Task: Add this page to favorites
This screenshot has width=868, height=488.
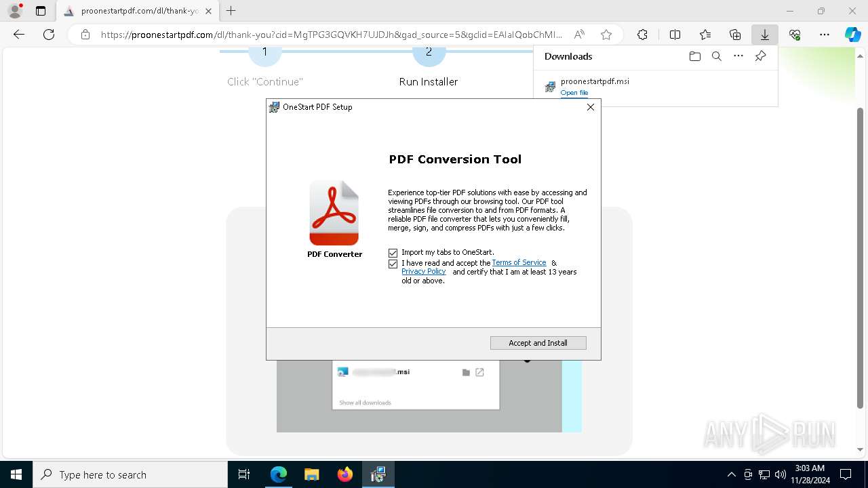Action: tap(606, 35)
